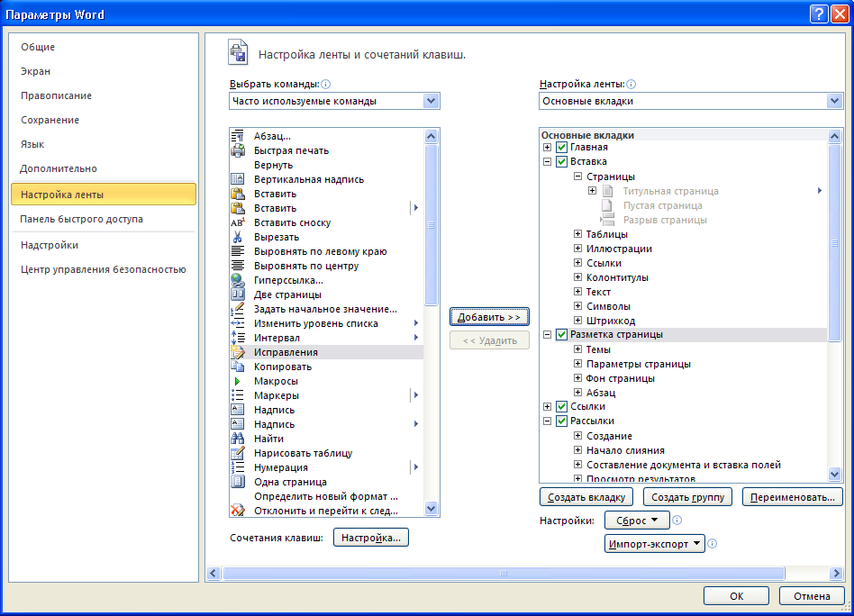
Task: Click the help question mark button
Action: (x=819, y=14)
